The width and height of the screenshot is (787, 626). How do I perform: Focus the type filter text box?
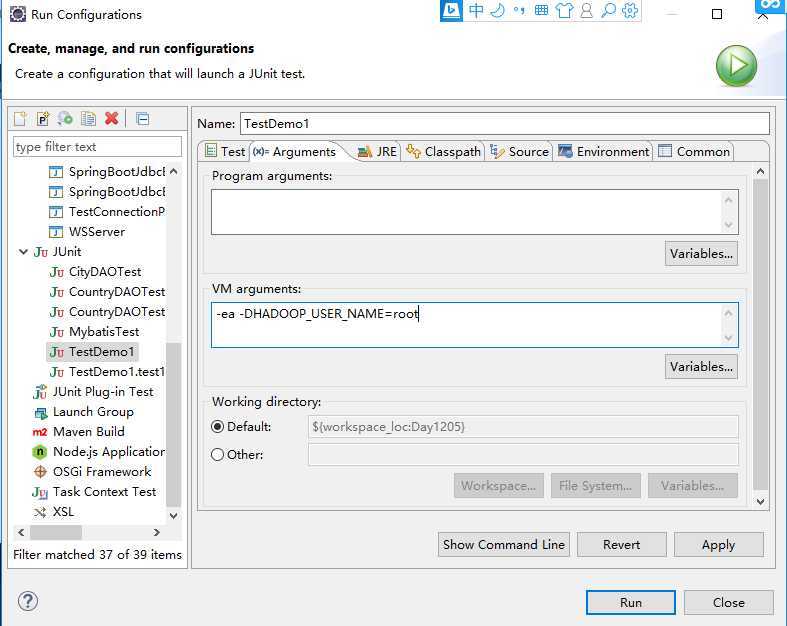coord(97,147)
